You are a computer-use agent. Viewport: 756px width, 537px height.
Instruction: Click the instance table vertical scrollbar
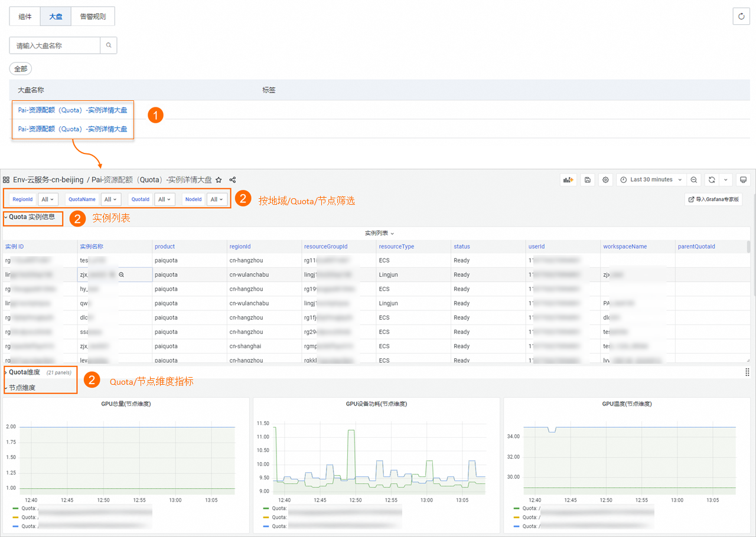click(749, 246)
